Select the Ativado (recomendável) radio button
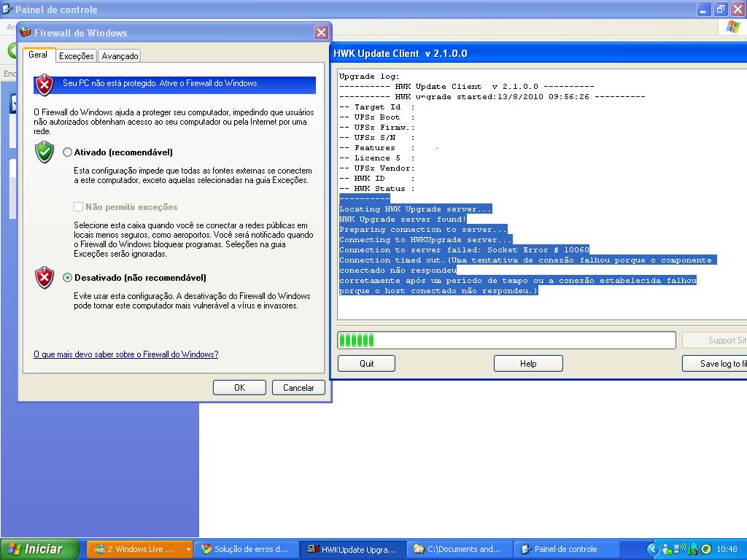 tap(67, 152)
